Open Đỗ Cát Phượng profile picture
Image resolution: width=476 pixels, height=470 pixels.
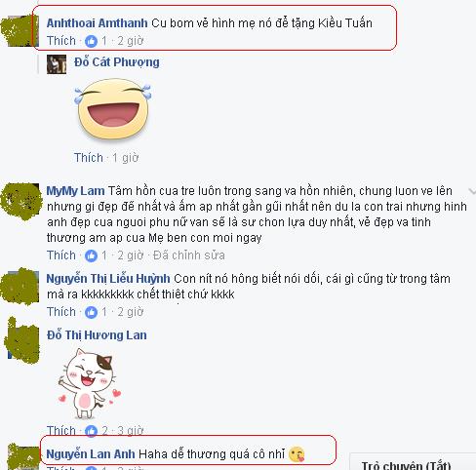point(57,64)
